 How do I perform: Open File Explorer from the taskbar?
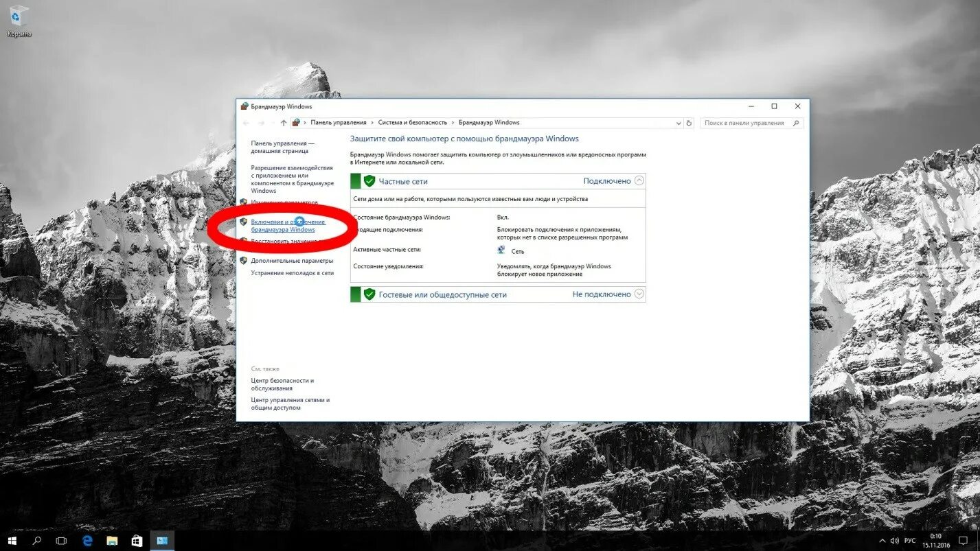[x=112, y=541]
